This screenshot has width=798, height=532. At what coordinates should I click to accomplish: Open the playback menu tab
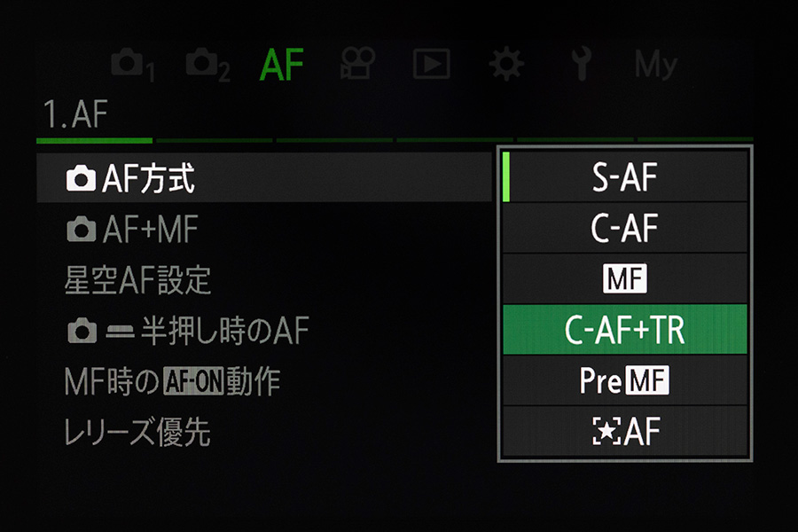point(432,64)
